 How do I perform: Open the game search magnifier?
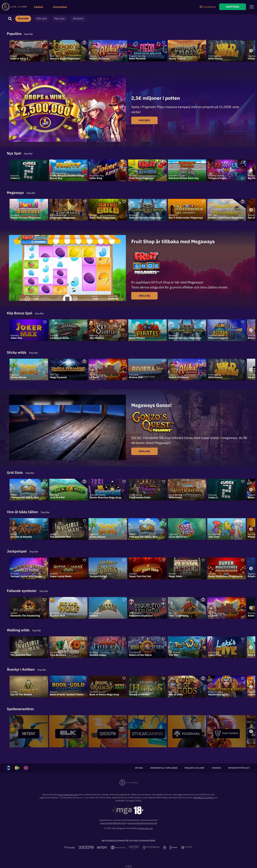tap(10, 19)
